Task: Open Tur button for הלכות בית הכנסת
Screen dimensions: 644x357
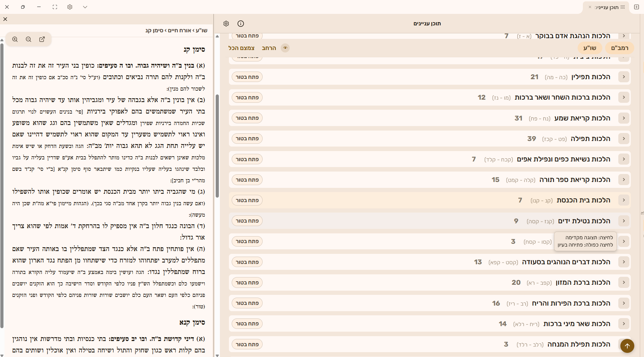Action: (x=247, y=200)
